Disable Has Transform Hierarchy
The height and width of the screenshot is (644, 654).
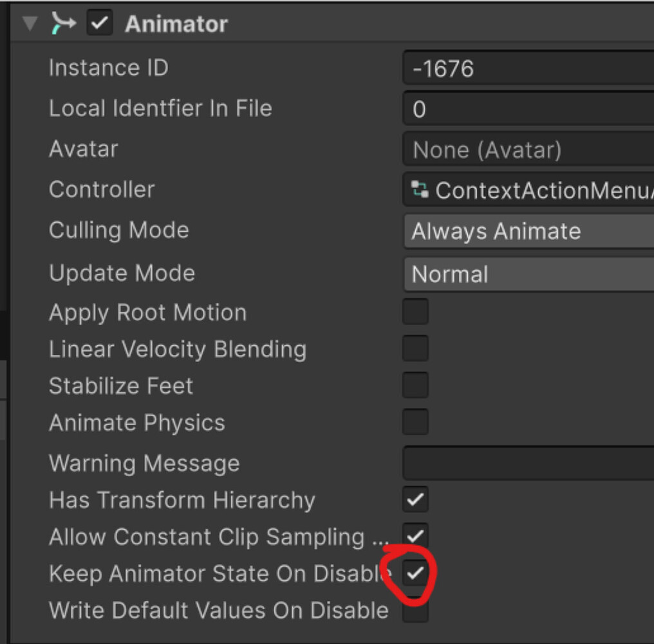pos(415,499)
